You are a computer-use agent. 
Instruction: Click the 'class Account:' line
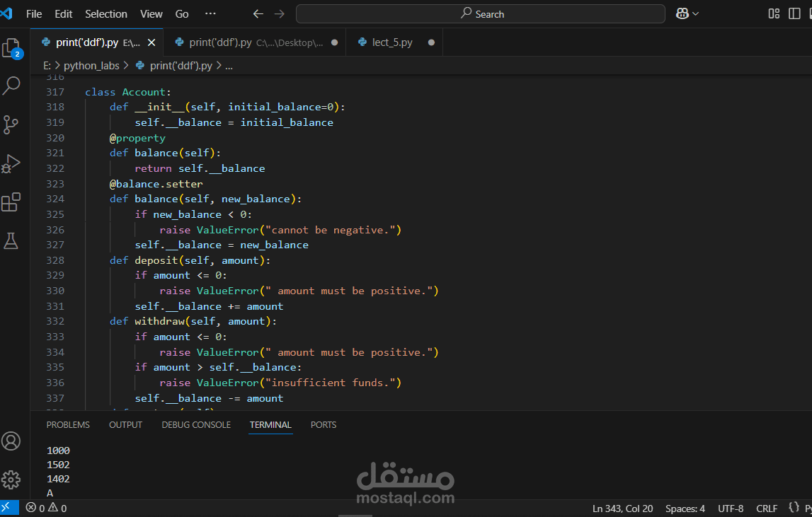click(x=128, y=92)
